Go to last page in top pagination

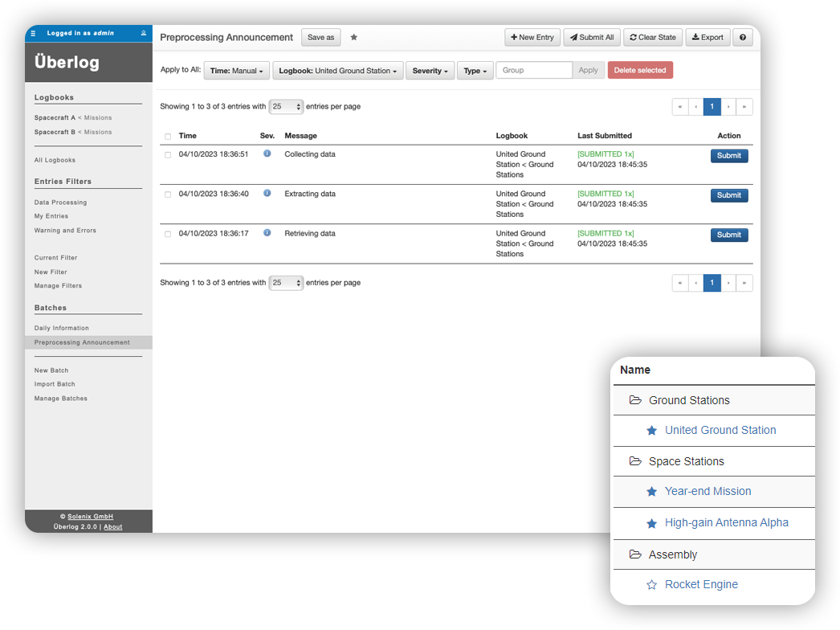(744, 107)
